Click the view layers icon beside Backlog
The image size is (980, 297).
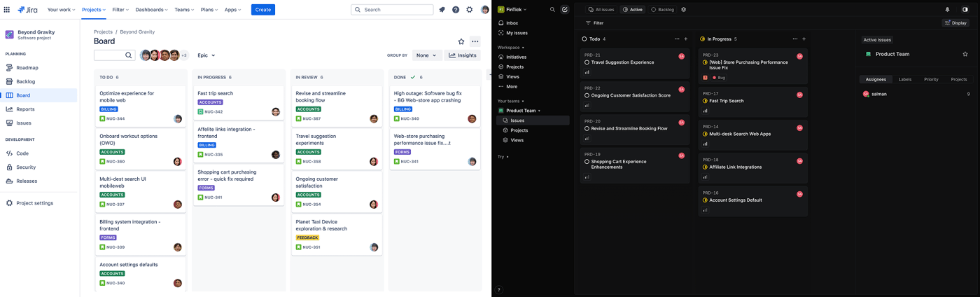click(x=684, y=10)
